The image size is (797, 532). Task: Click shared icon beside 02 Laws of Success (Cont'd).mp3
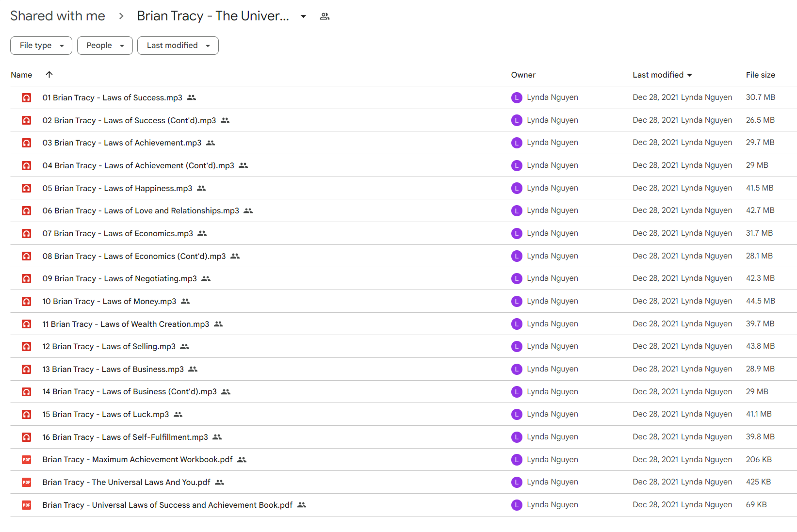(x=225, y=120)
